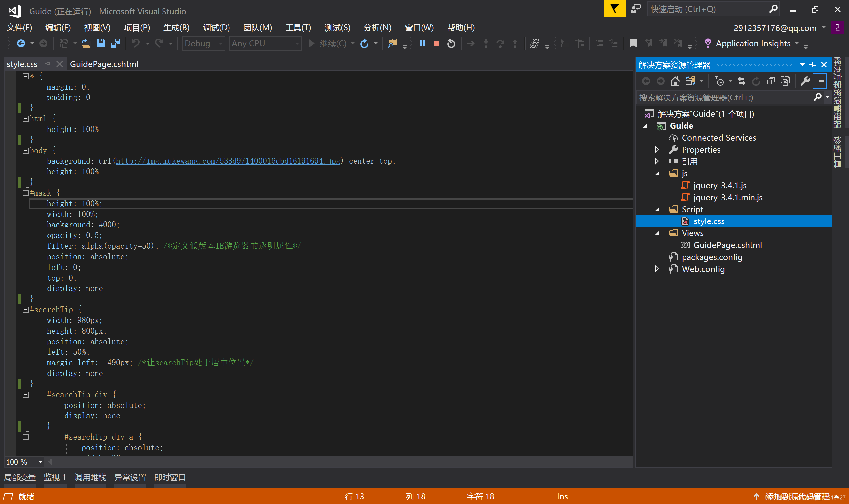This screenshot has height=504, width=849.
Task: Click the Home icon in Solution Explorer
Action: [675, 81]
